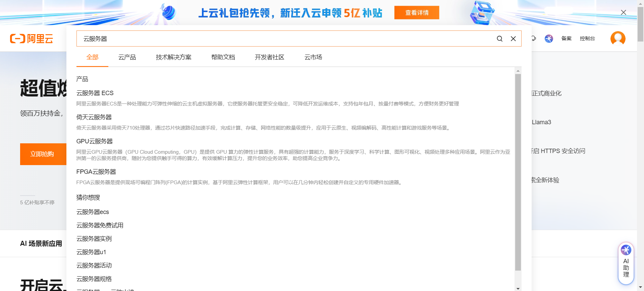Open the floating AI 助理 widget
The height and width of the screenshot is (291, 644).
[626, 264]
